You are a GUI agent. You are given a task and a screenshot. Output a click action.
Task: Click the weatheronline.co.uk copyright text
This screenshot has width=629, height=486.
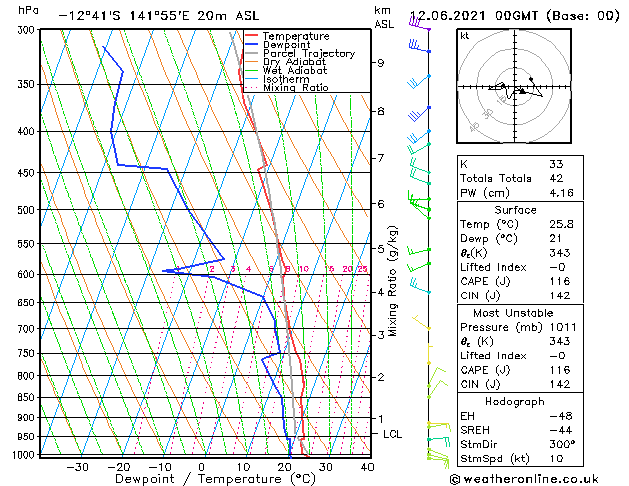(524, 479)
